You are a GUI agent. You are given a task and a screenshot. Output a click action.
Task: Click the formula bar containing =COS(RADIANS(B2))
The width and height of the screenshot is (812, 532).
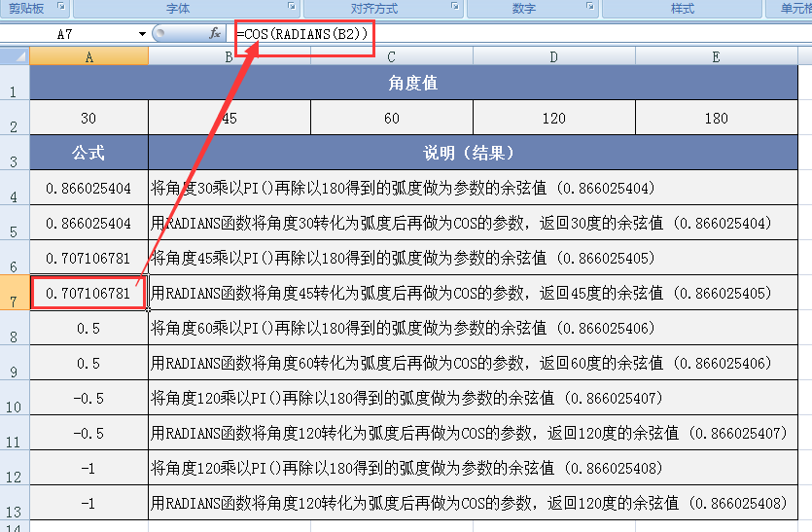(518, 34)
